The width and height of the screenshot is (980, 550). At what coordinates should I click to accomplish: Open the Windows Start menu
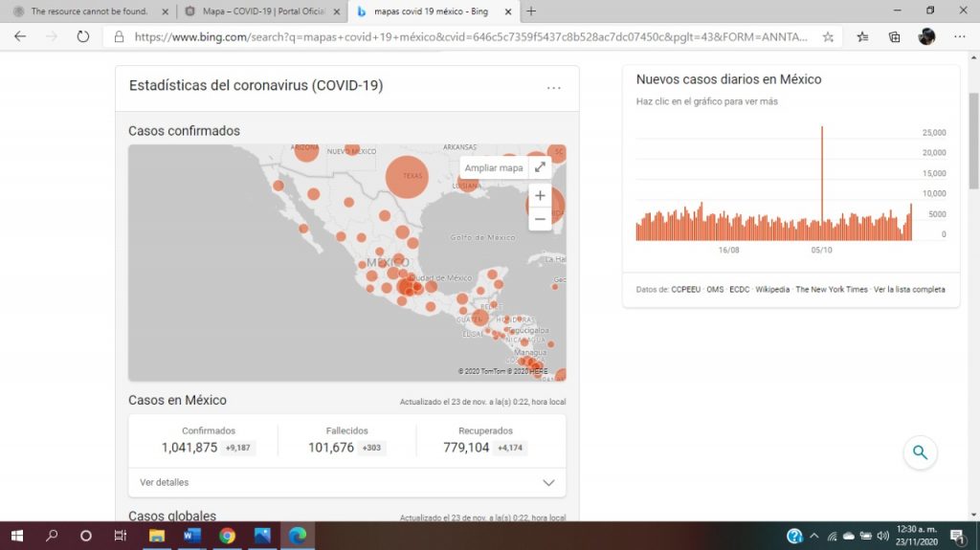point(17,536)
